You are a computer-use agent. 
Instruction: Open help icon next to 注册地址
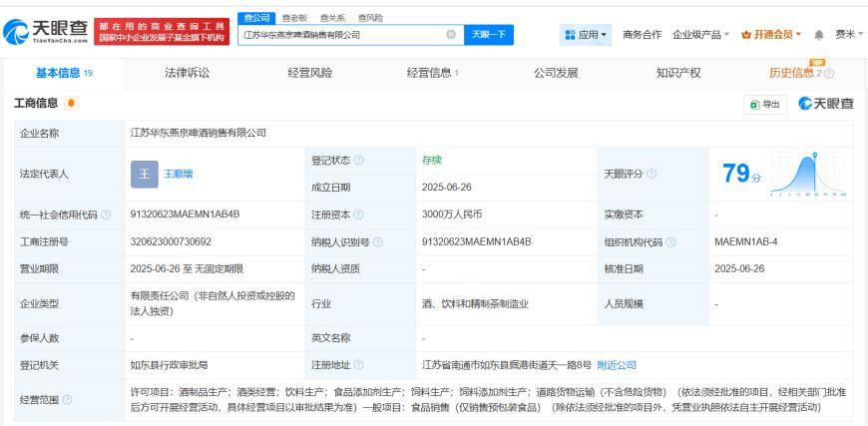click(359, 365)
